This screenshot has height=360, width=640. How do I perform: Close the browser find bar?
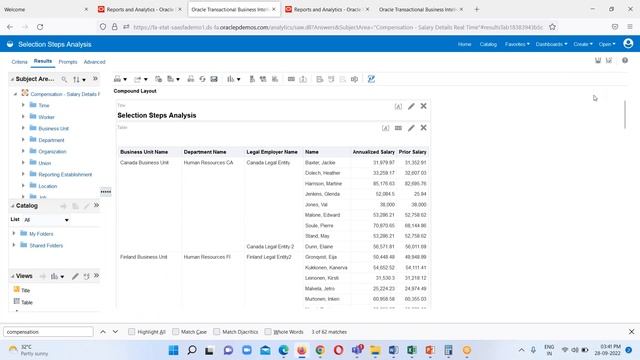click(631, 332)
